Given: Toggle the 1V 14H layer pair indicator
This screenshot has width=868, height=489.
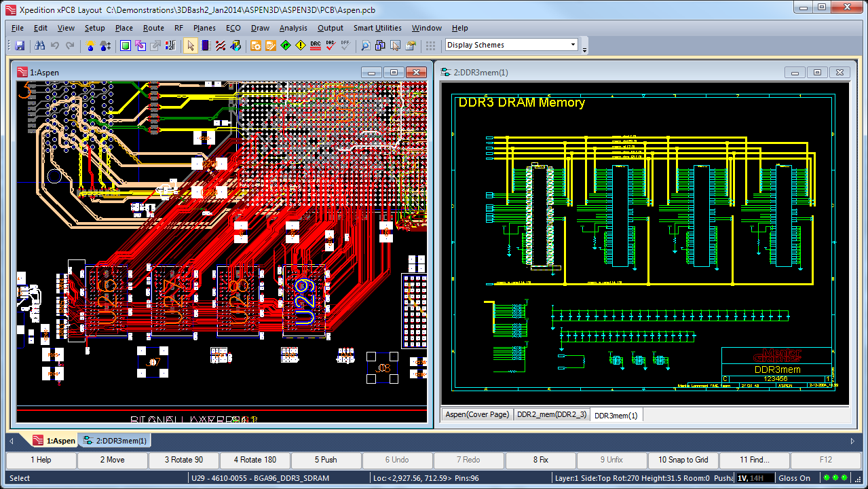Looking at the screenshot, I should (x=755, y=478).
